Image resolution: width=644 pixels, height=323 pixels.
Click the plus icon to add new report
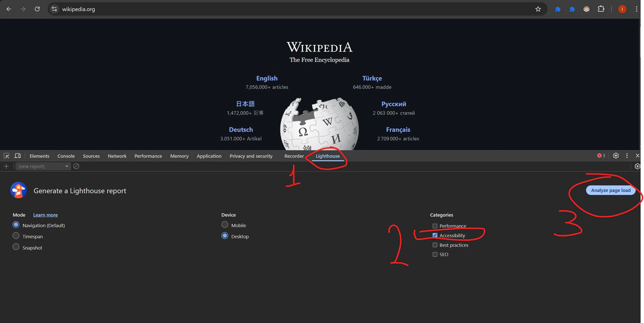click(x=6, y=166)
